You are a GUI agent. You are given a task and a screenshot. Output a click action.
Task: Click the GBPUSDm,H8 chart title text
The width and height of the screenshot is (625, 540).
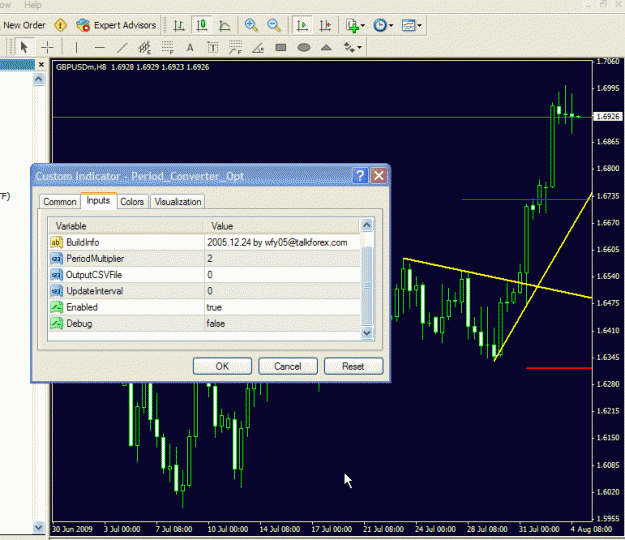coord(81,67)
